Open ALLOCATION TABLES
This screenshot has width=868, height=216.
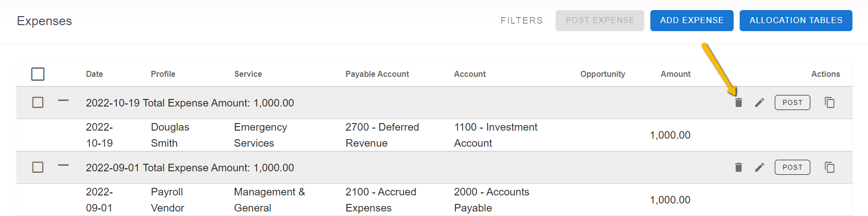(x=796, y=21)
